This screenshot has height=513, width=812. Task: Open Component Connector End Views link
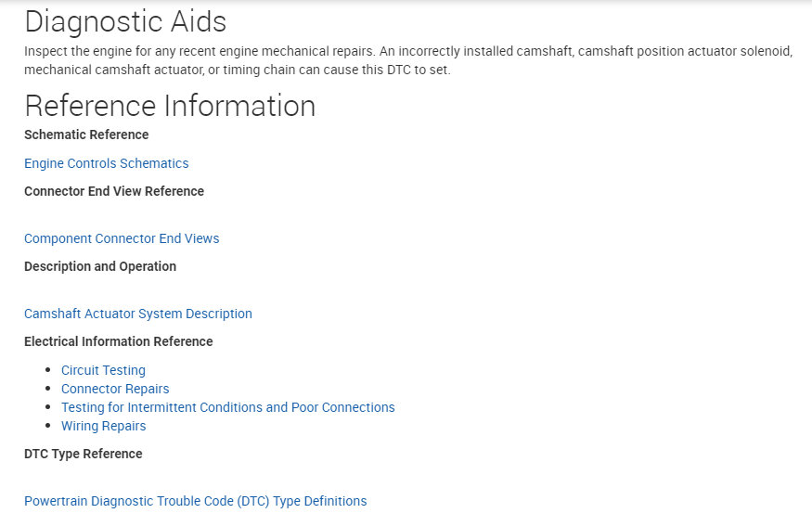(x=122, y=238)
